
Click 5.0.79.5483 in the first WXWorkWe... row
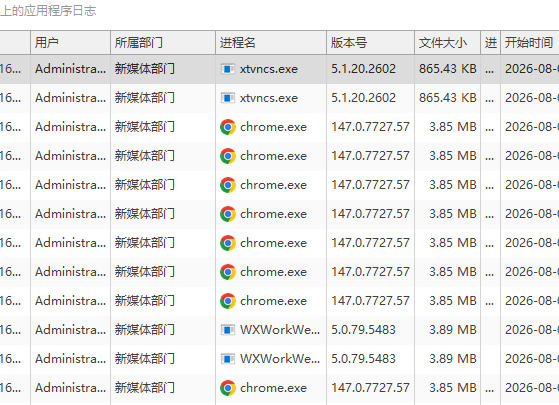[363, 330]
